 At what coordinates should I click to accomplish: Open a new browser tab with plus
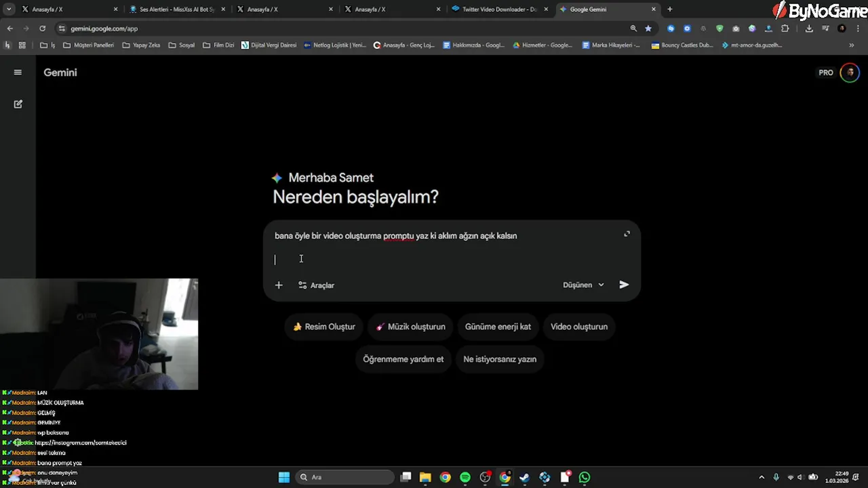(x=670, y=9)
